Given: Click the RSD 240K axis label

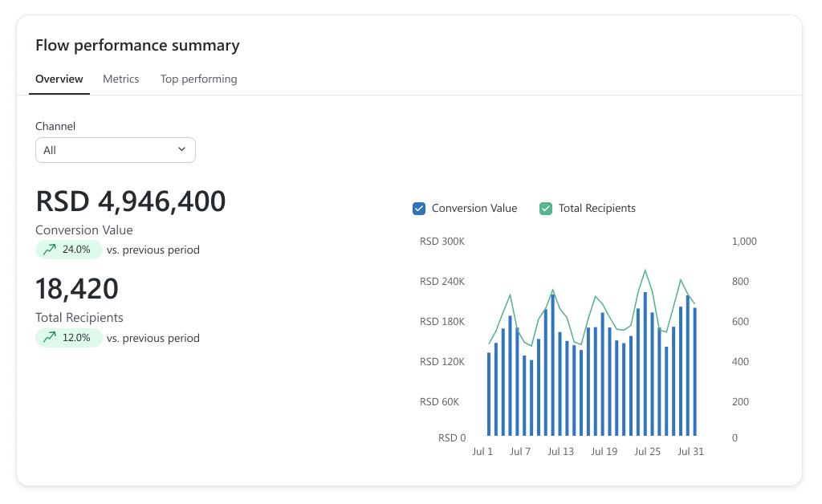Looking at the screenshot, I should click(x=442, y=282).
